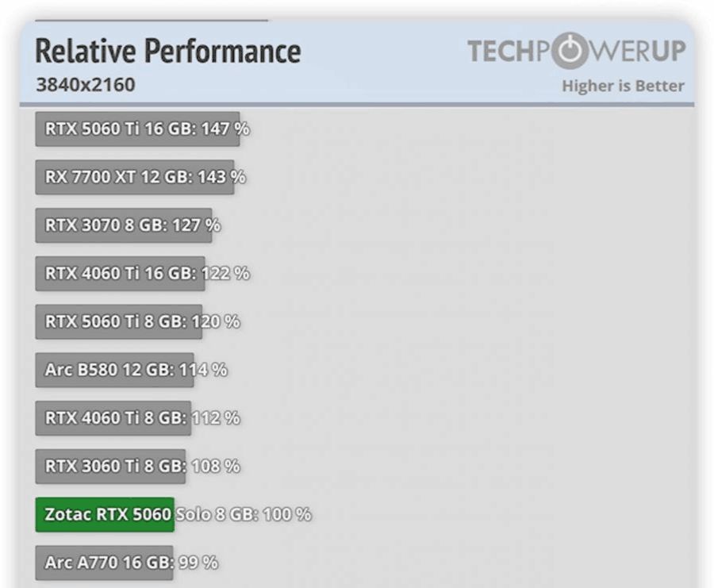
Task: Click the RX 7700 XT 12 GB bar
Action: tap(134, 177)
